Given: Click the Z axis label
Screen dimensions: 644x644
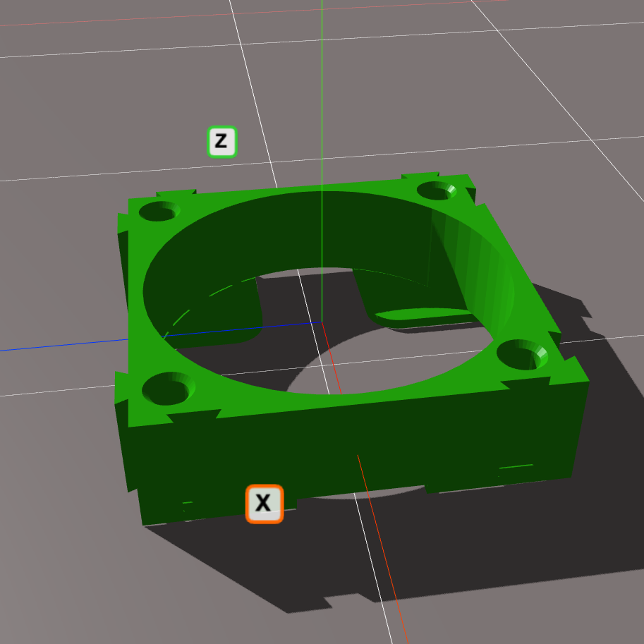Looking at the screenshot, I should (x=221, y=142).
